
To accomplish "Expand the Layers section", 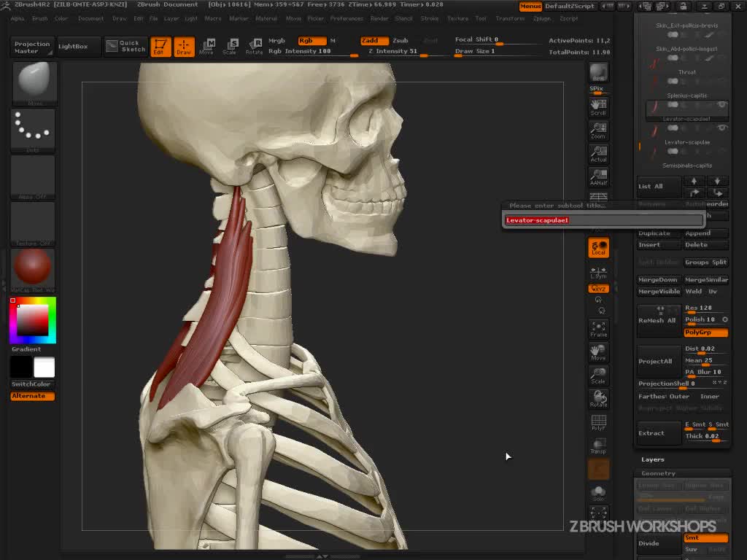I will pos(653,459).
